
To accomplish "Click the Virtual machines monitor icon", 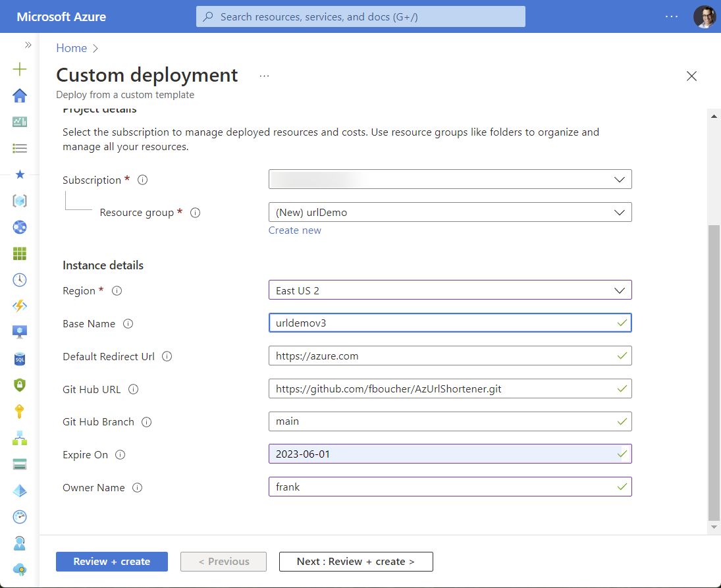I will [x=19, y=332].
